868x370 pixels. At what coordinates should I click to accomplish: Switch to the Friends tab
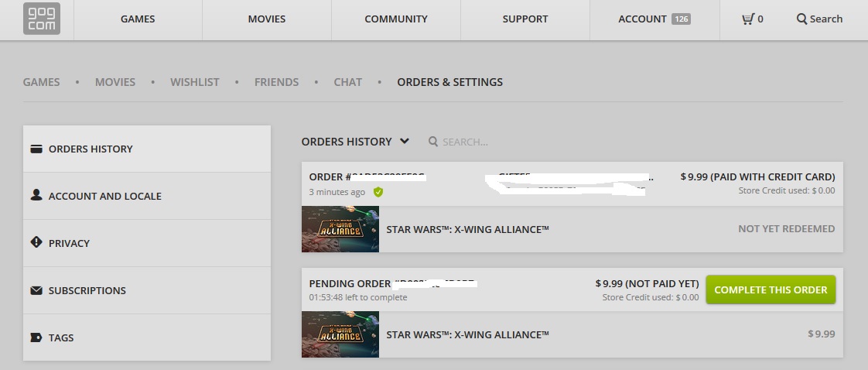(276, 82)
